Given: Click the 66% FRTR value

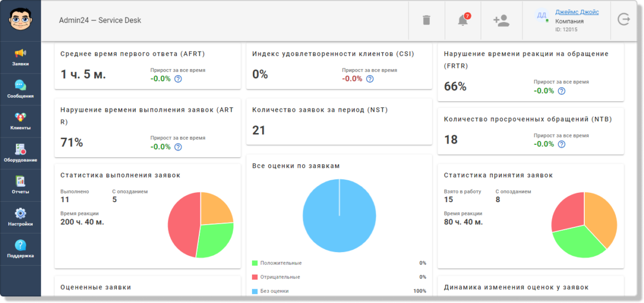Looking at the screenshot, I should (x=455, y=87).
